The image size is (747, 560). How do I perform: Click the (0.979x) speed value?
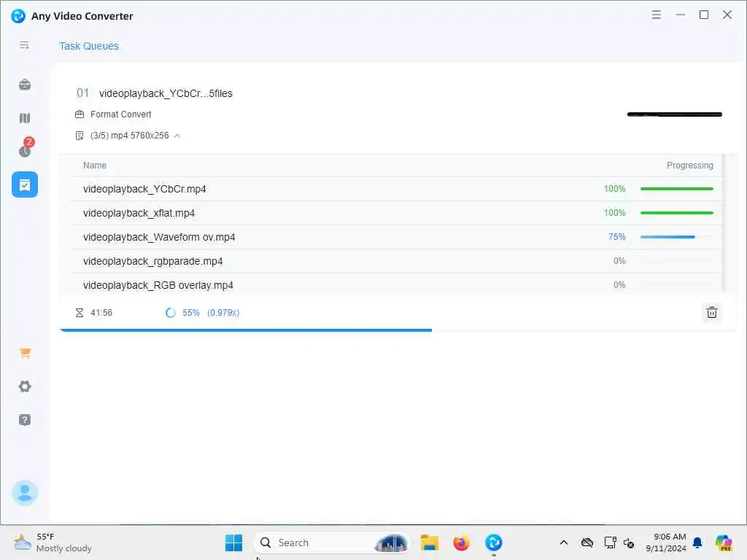coord(223,313)
